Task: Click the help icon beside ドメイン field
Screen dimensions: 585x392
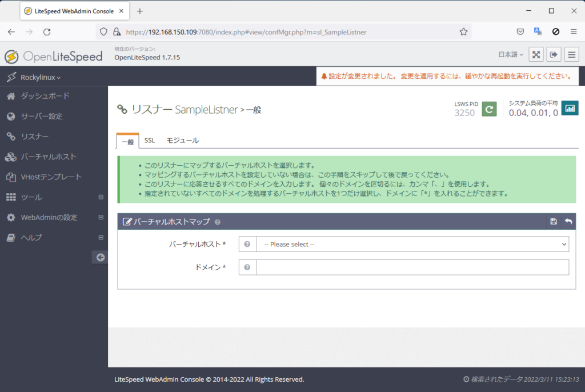Action: 247,267
